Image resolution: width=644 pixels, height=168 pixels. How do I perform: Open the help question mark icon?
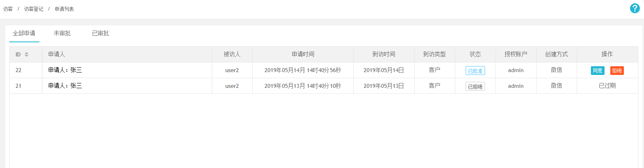(x=635, y=8)
